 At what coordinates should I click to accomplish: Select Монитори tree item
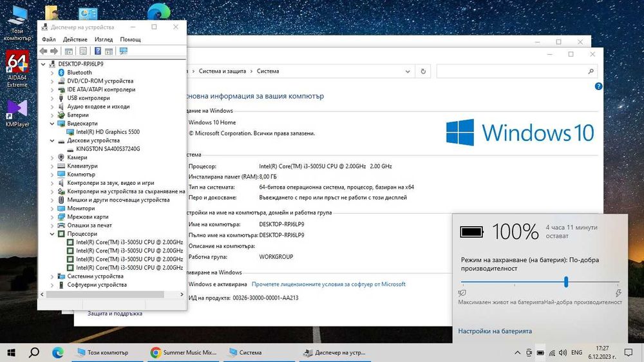coord(81,208)
